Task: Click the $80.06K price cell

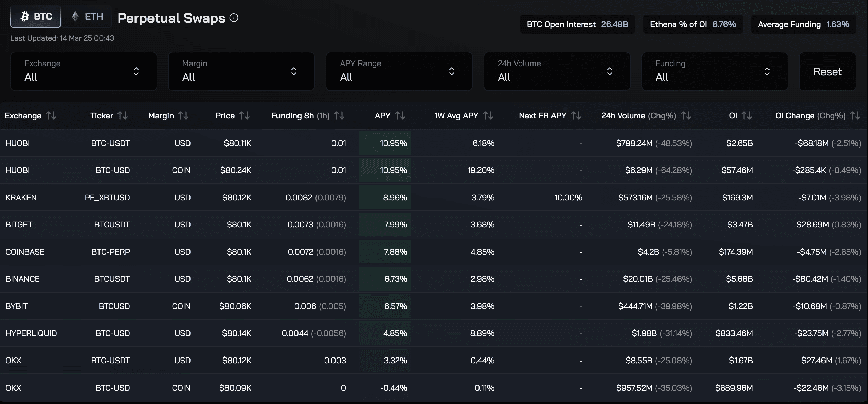Action: coord(235,306)
